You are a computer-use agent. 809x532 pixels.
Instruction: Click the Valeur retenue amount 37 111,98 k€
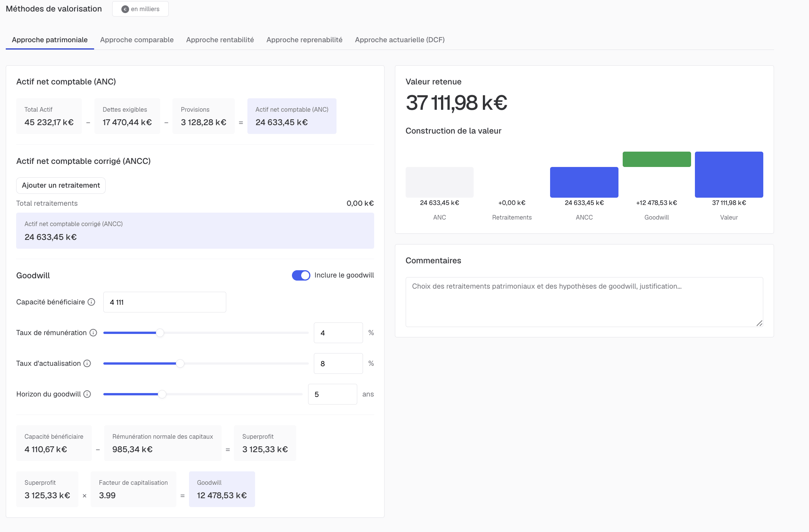(x=456, y=103)
